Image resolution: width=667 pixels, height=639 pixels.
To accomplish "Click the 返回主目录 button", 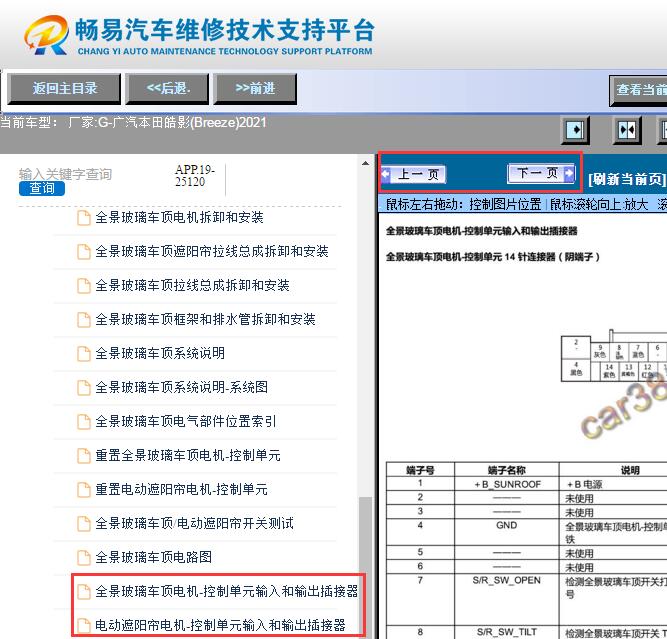I will pos(64,88).
